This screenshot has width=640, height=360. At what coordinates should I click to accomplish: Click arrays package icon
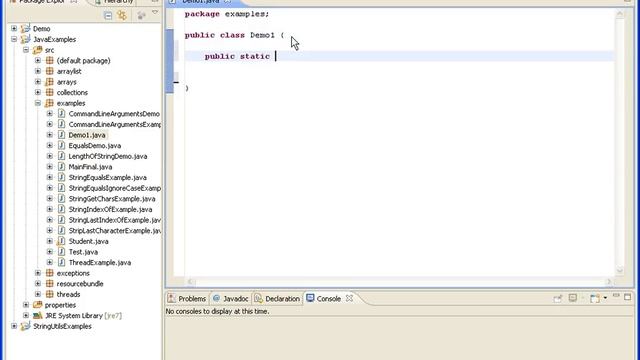[50, 82]
